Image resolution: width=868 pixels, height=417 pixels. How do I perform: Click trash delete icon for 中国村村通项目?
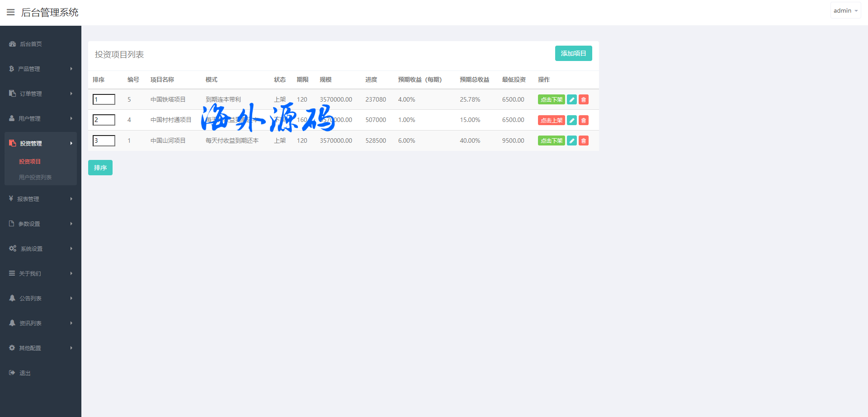[584, 120]
